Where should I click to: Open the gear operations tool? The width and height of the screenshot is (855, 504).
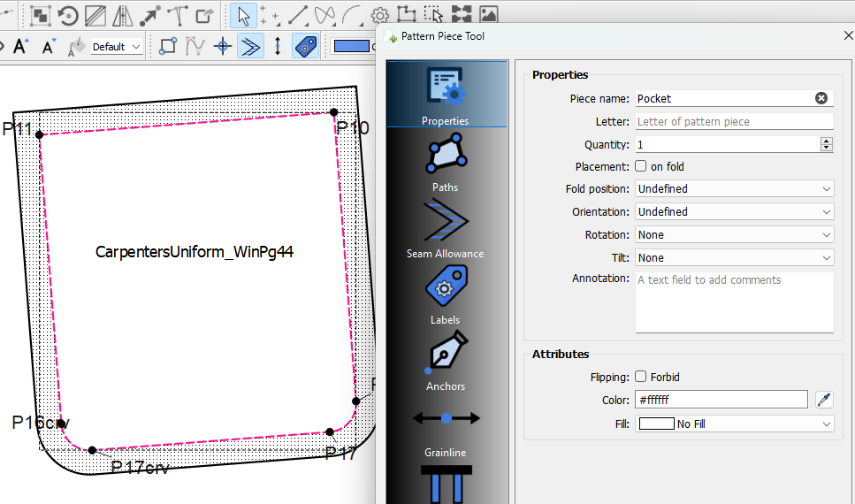[x=380, y=15]
